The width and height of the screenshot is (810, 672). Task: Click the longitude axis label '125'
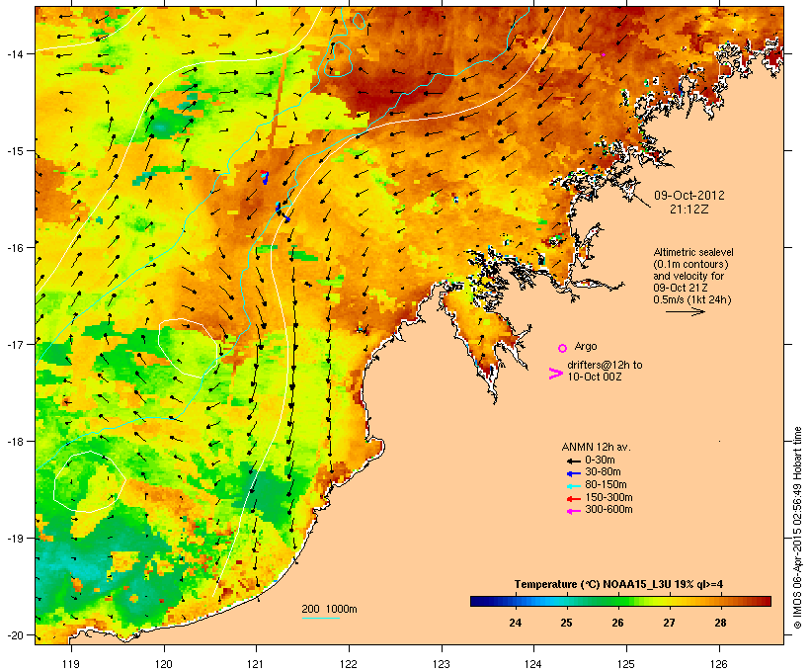[626, 664]
